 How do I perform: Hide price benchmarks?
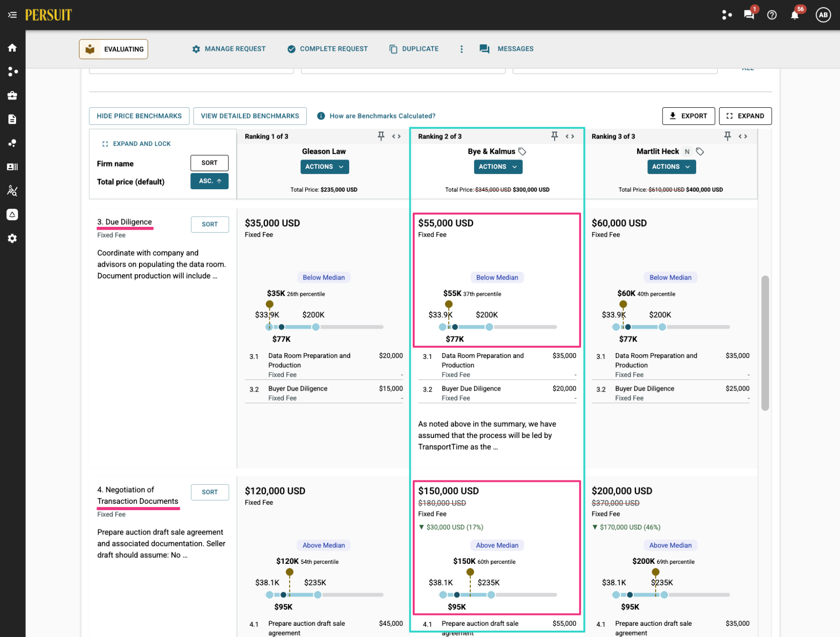pyautogui.click(x=139, y=116)
